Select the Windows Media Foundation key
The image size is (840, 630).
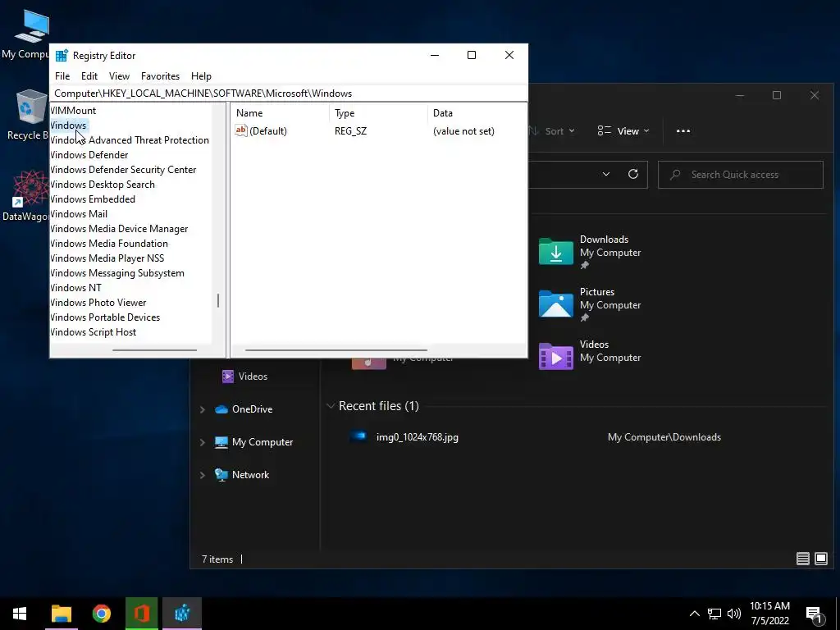[109, 243]
